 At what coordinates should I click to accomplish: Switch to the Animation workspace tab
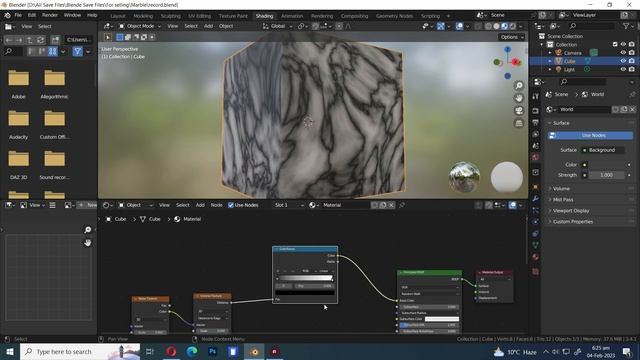pyautogui.click(x=292, y=16)
